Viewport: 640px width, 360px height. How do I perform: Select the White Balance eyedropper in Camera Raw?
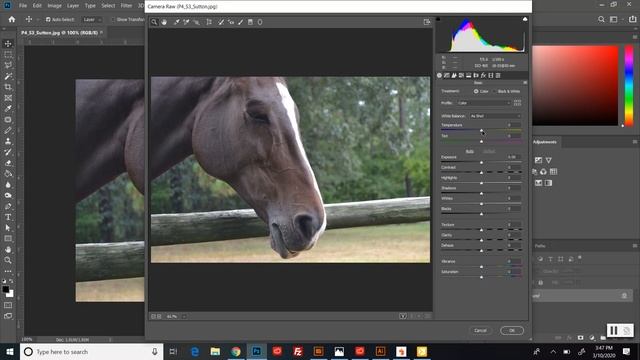click(177, 22)
